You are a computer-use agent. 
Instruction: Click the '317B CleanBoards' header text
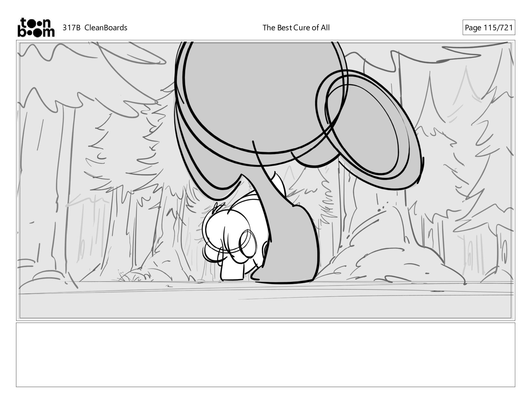[x=95, y=28]
